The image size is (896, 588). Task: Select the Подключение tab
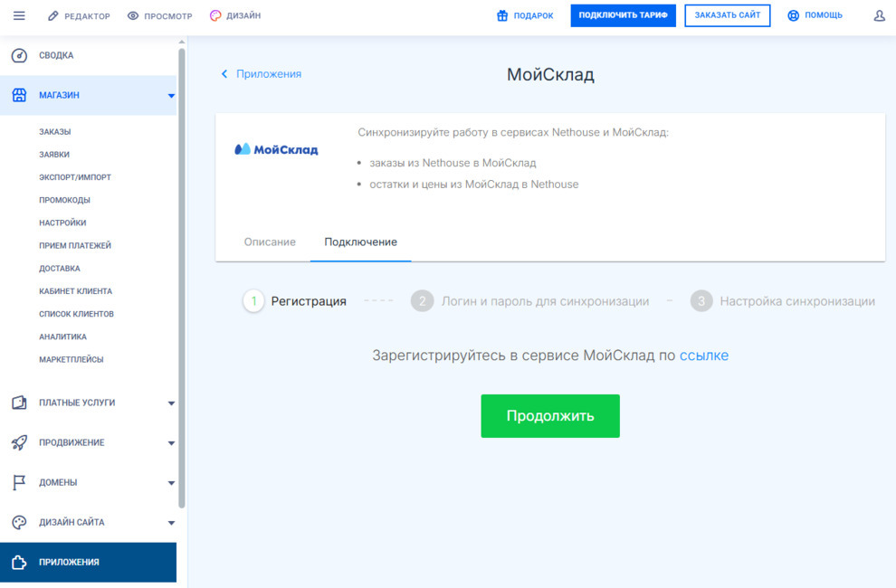point(360,242)
